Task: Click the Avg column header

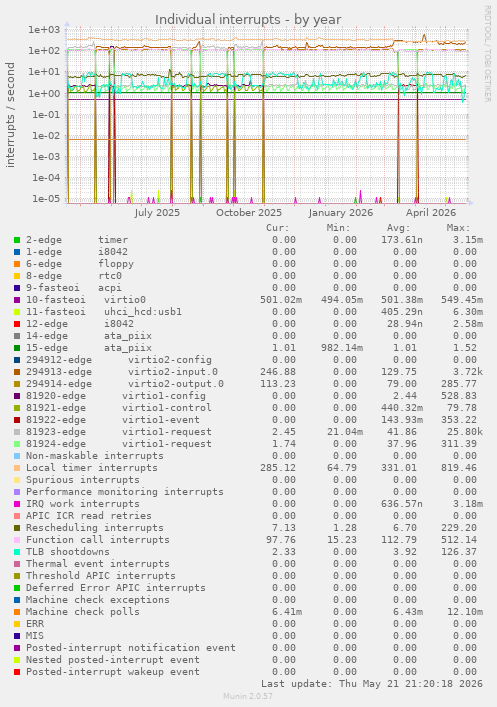Action: click(x=398, y=228)
